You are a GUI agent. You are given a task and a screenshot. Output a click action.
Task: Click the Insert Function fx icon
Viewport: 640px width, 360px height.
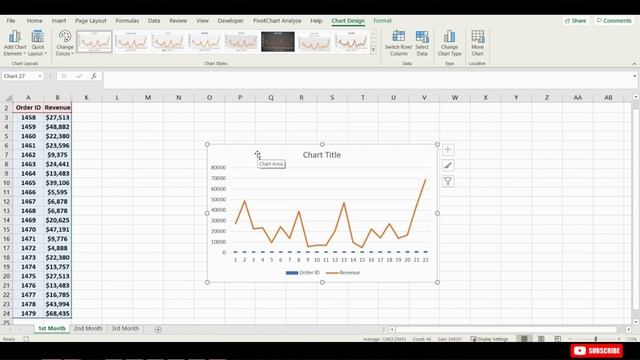[x=94, y=76]
